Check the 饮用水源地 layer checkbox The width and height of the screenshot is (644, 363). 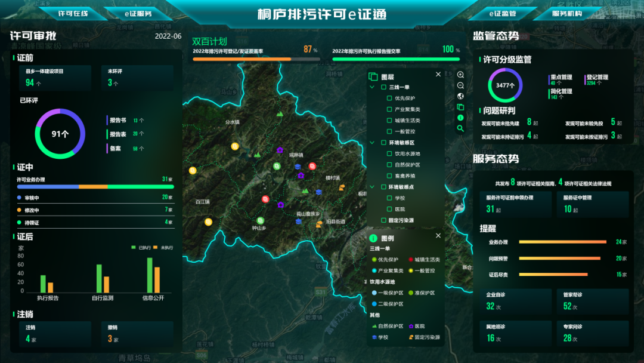pyautogui.click(x=389, y=154)
